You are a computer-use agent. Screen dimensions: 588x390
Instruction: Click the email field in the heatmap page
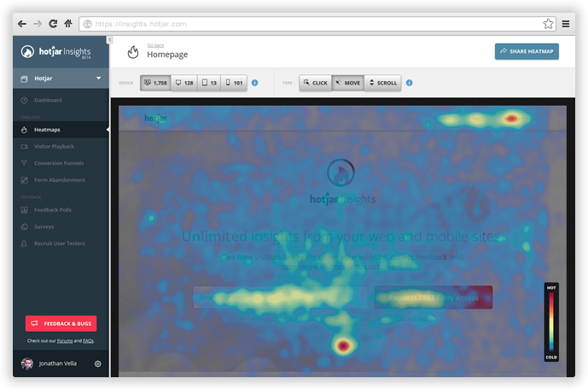[280, 297]
